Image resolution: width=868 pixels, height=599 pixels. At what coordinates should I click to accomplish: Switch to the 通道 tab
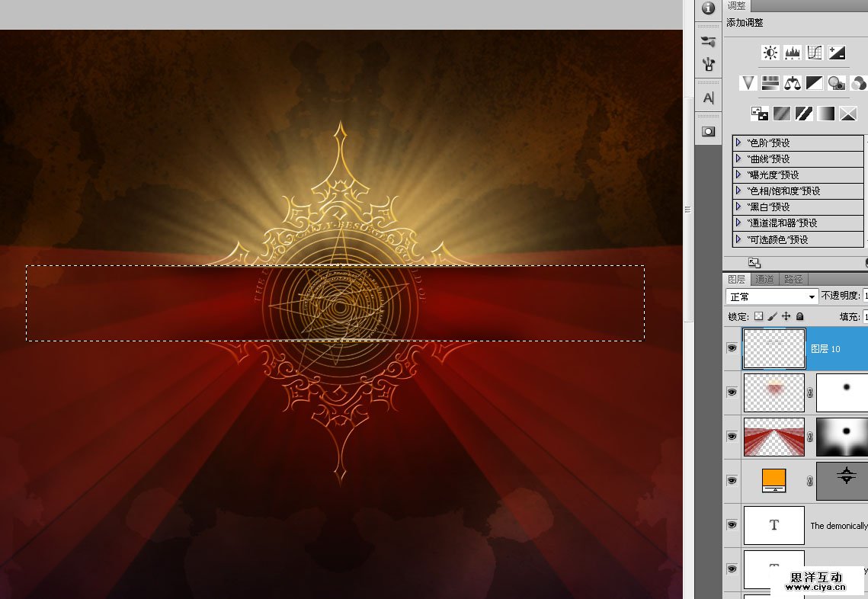(x=765, y=280)
